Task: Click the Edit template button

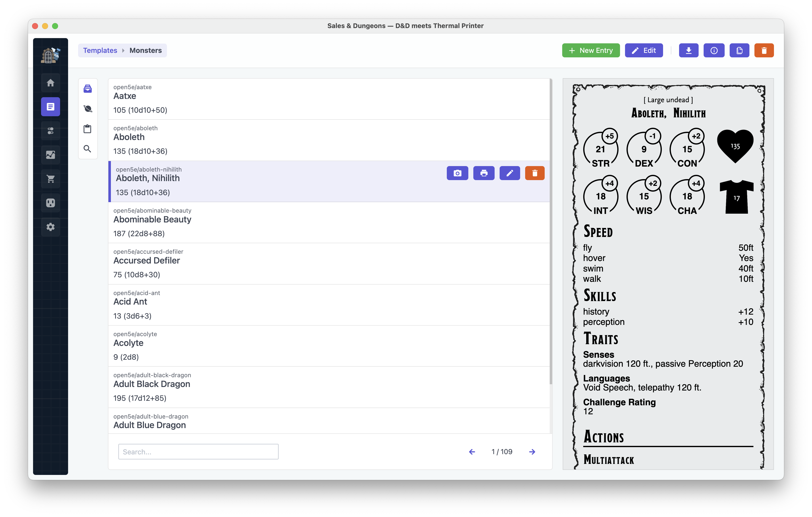Action: 644,51
